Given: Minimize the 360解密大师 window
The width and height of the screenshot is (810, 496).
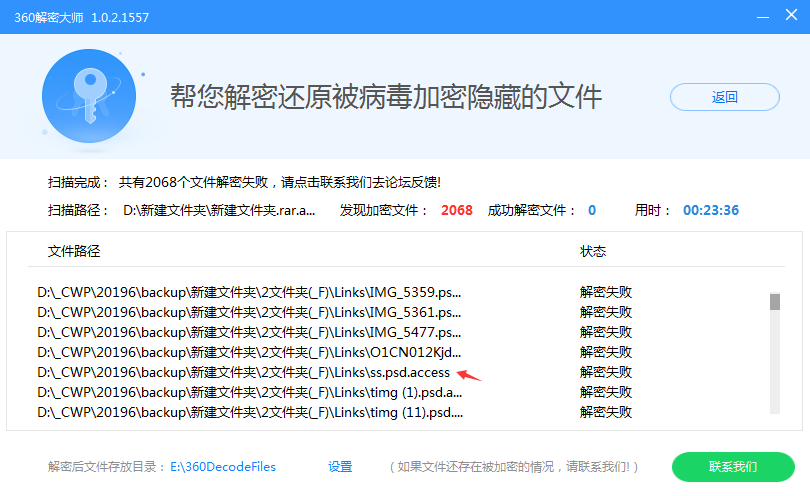Looking at the screenshot, I should click(763, 17).
